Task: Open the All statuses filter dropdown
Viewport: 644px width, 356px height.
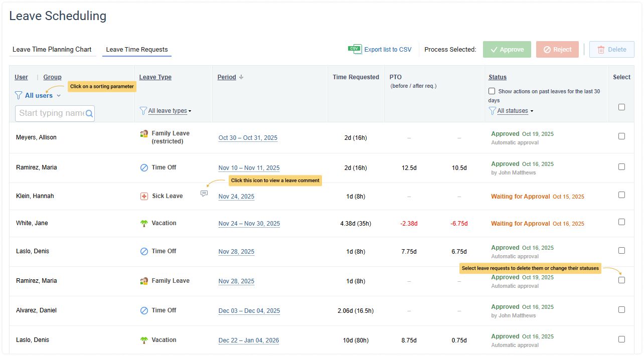Action: (513, 111)
